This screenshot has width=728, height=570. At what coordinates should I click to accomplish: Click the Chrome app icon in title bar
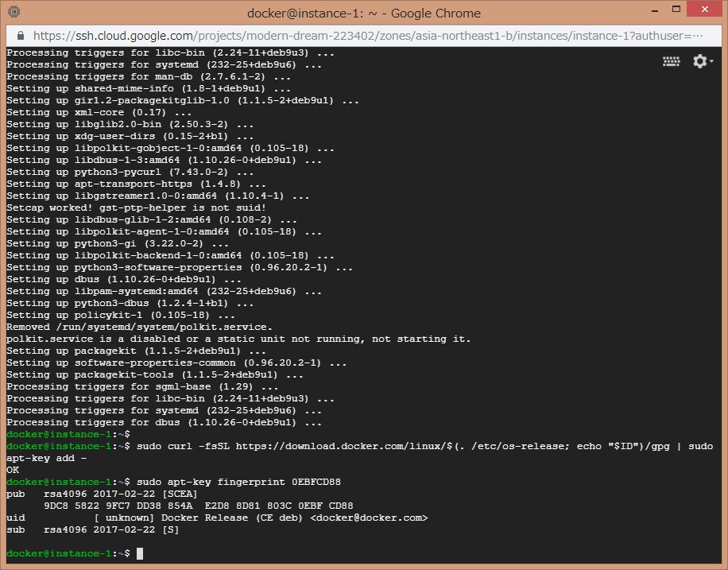(x=14, y=12)
